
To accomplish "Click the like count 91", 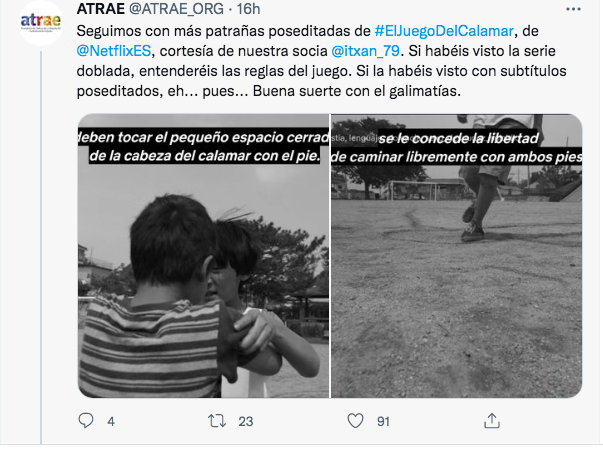I will click(383, 422).
